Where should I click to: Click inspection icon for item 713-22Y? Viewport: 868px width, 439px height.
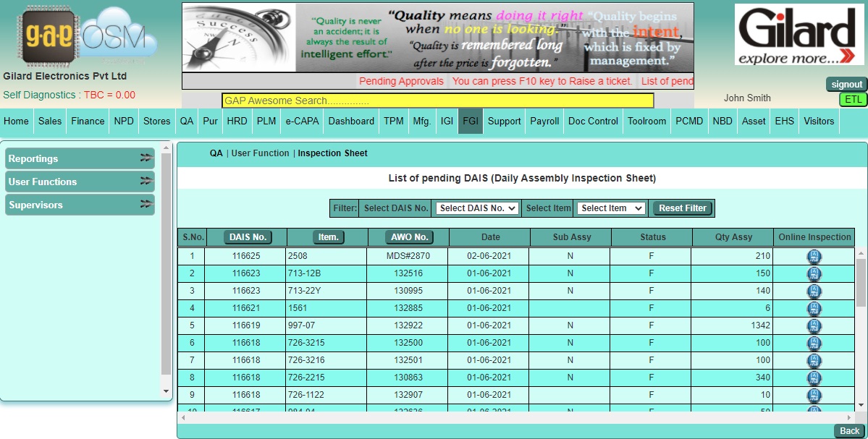click(x=814, y=291)
